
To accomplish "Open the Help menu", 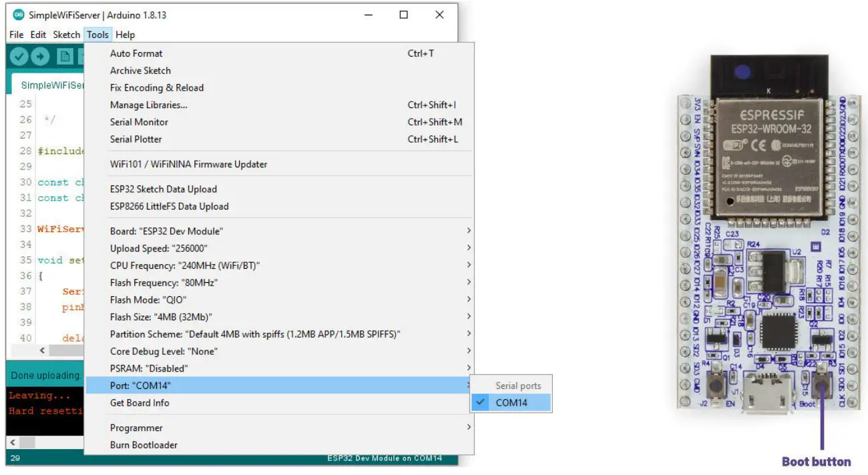I will (125, 35).
